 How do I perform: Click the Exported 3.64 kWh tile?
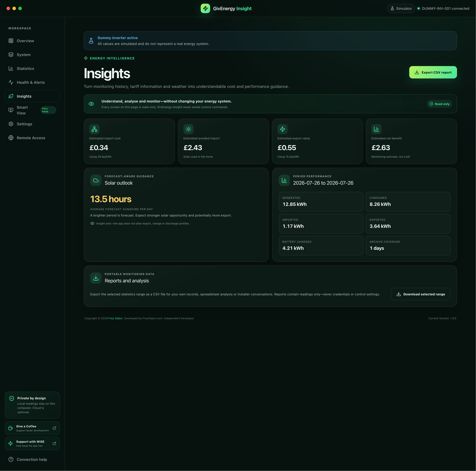tap(408, 223)
